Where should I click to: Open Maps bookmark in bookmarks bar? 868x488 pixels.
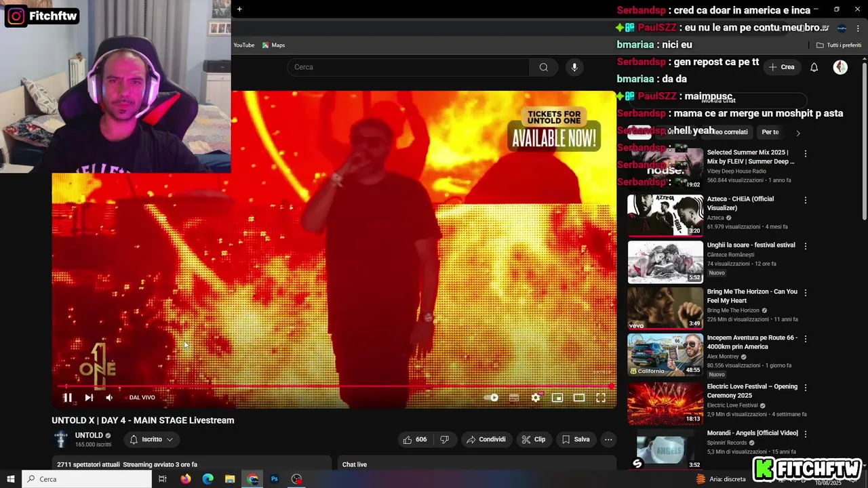point(273,45)
